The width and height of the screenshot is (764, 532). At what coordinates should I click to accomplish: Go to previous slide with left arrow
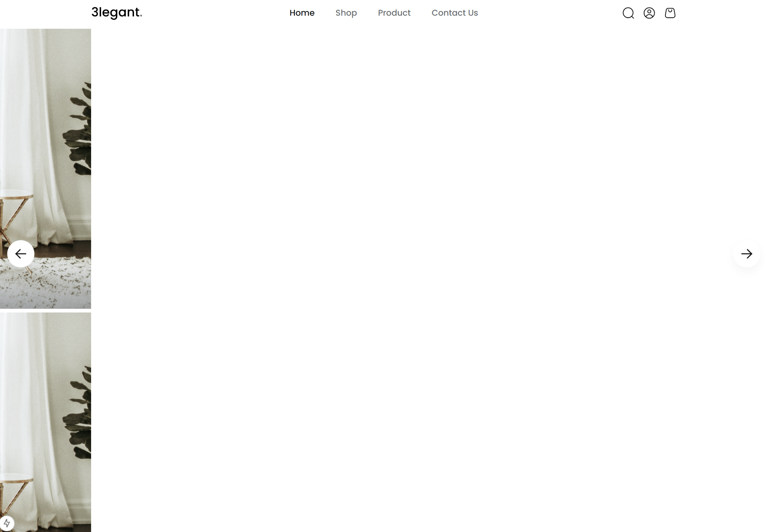pos(21,254)
